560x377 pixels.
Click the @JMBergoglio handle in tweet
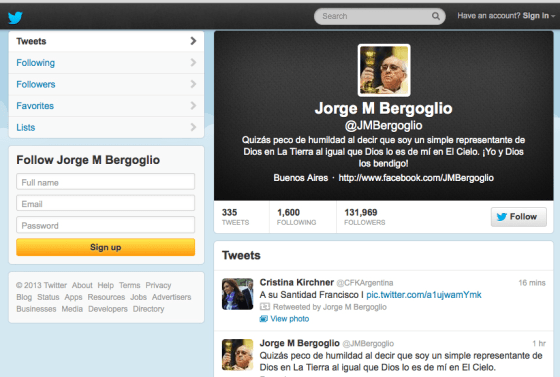click(x=368, y=344)
